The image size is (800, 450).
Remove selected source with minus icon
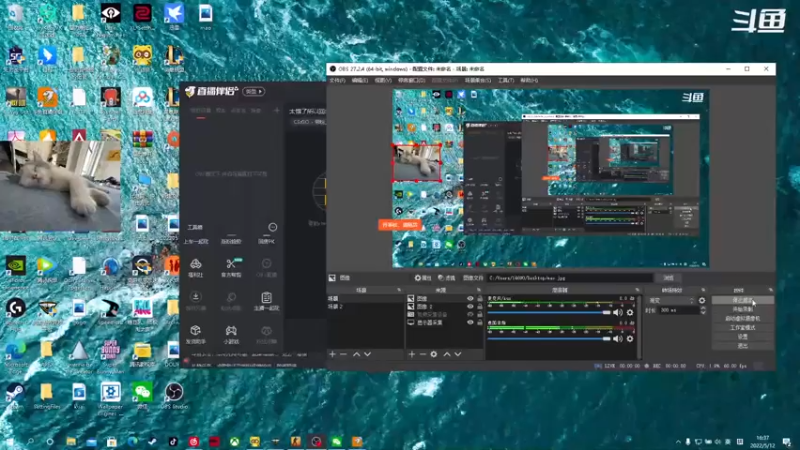pos(422,354)
